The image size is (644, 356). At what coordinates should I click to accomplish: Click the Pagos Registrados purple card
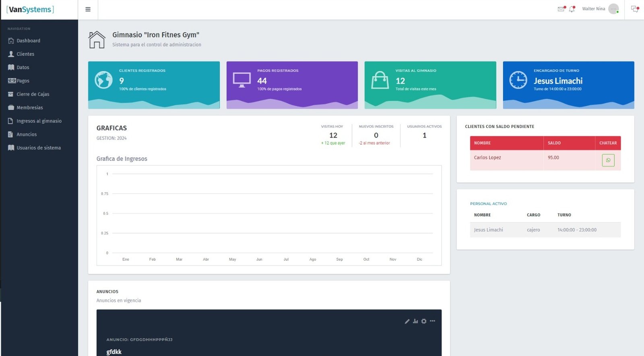point(292,85)
